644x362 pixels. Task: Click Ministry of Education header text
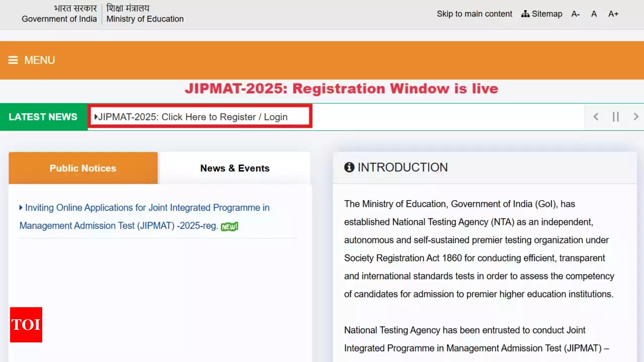[x=145, y=19]
